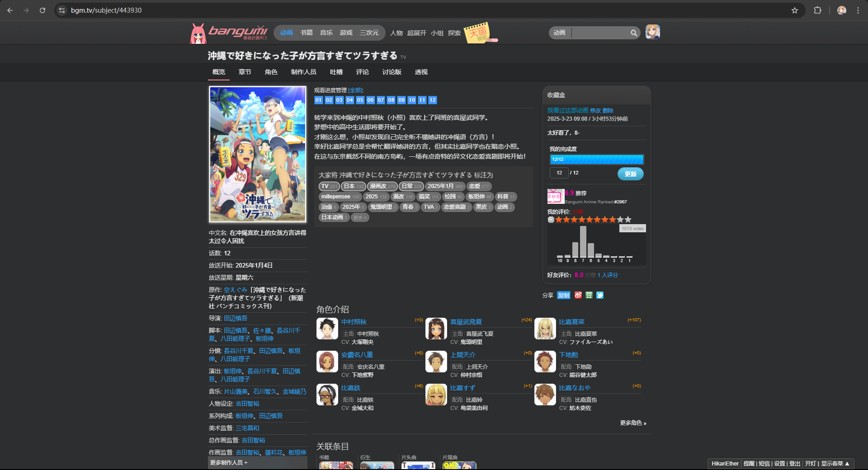Open Chrome profile avatar
The height and width of the screenshot is (470, 868).
point(841,10)
